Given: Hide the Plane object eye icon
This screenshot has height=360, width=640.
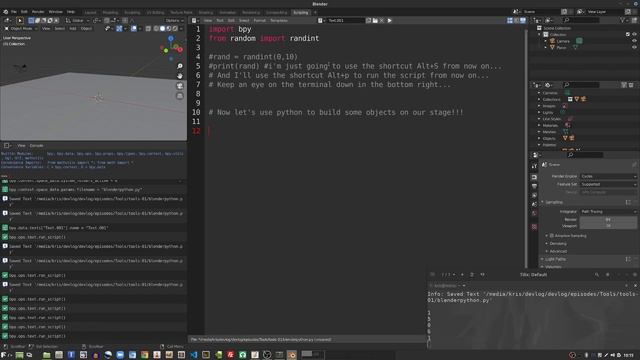Looking at the screenshot, I should click(x=634, y=47).
